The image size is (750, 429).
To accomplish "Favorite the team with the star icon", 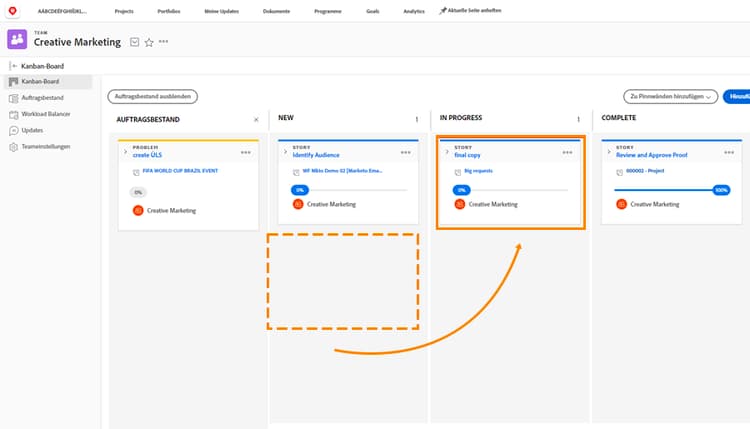I will point(149,42).
